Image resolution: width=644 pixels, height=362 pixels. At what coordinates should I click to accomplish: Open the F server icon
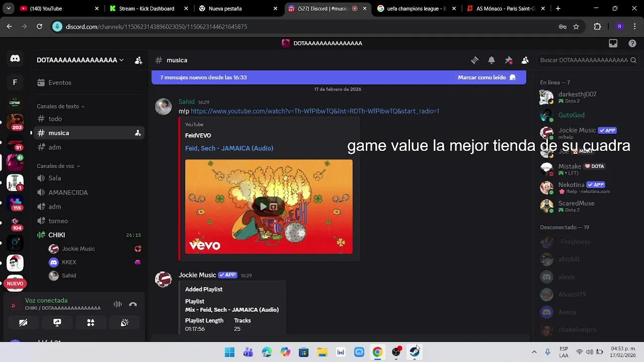point(15,82)
